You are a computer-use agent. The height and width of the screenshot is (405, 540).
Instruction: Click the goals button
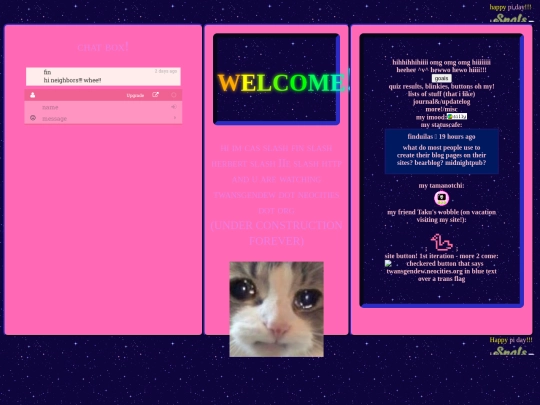(x=442, y=79)
